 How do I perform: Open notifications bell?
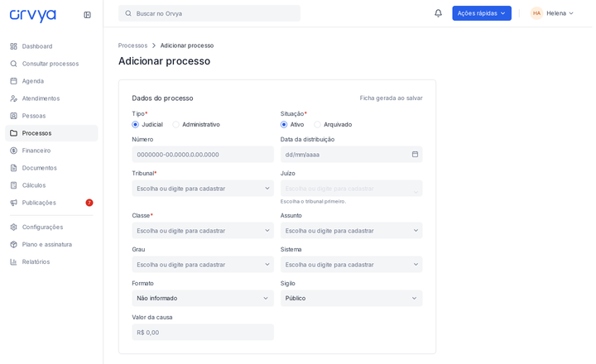438,13
